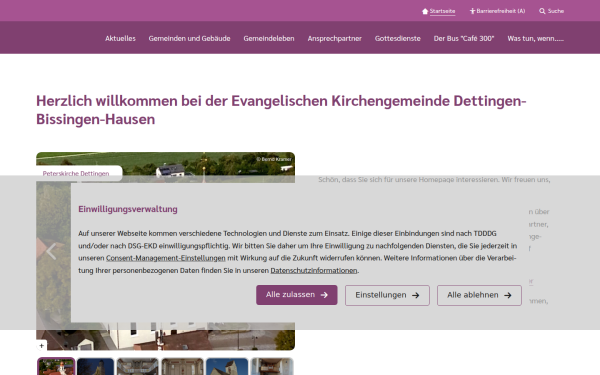Expand image caption with plus icon

click(41, 346)
